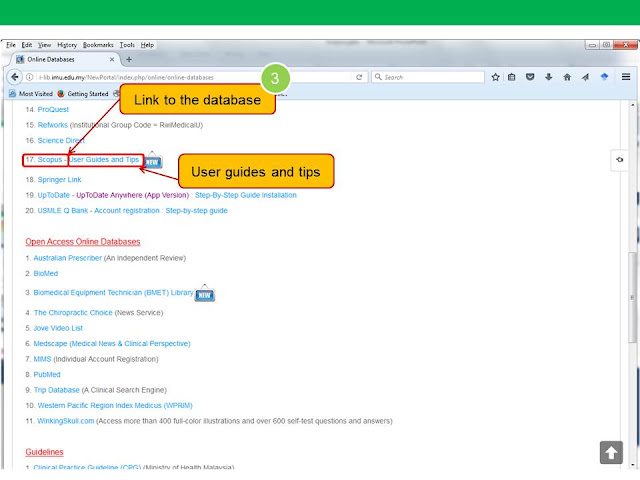Bookmark this page with the star icon
Image resolution: width=640 pixels, height=480 pixels.
click(496, 77)
